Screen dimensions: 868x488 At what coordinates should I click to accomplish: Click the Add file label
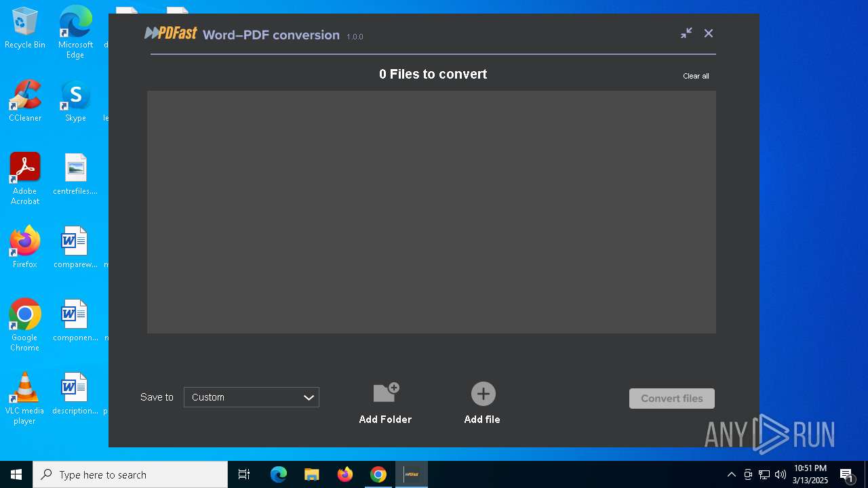click(482, 420)
